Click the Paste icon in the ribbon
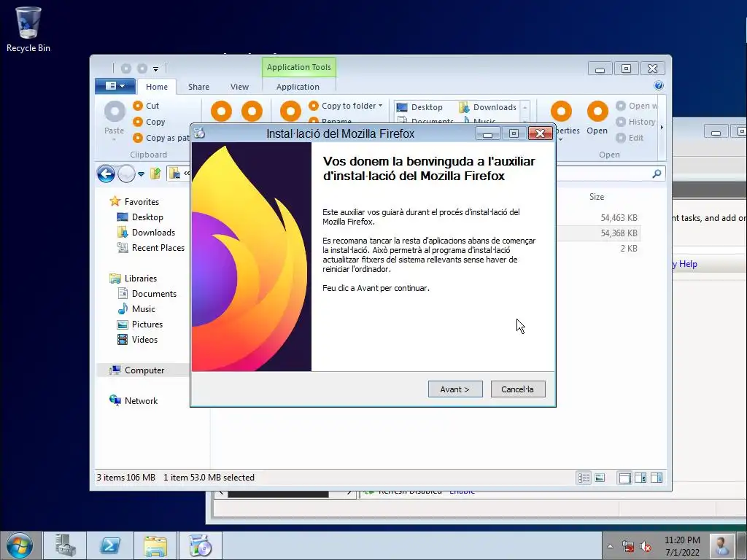The height and width of the screenshot is (560, 747). [x=115, y=112]
